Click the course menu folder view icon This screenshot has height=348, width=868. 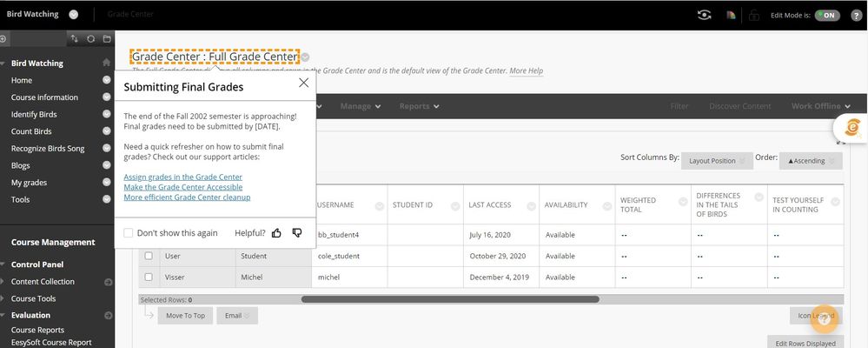coord(107,39)
